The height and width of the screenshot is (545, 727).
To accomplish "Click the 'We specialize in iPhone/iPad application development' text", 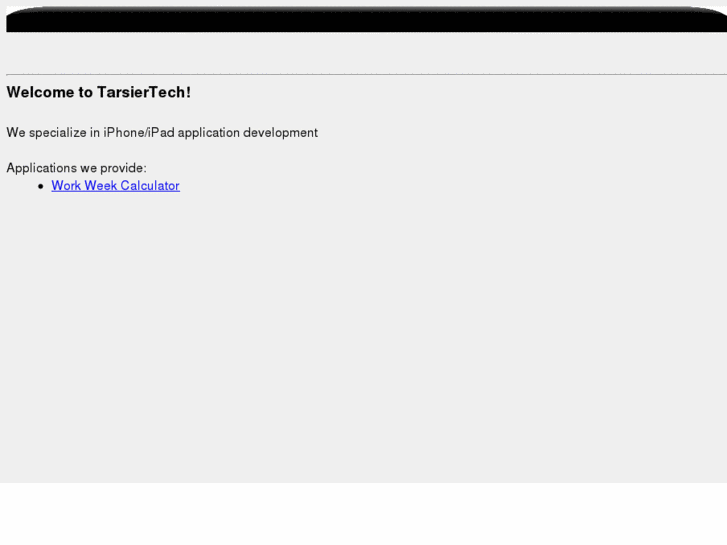I will [x=162, y=133].
